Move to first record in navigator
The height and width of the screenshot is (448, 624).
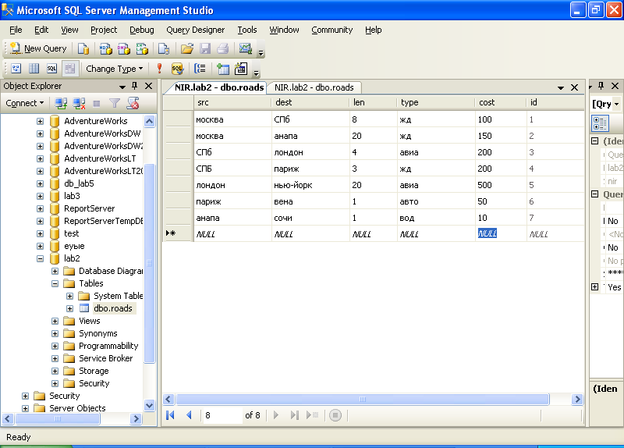point(170,414)
